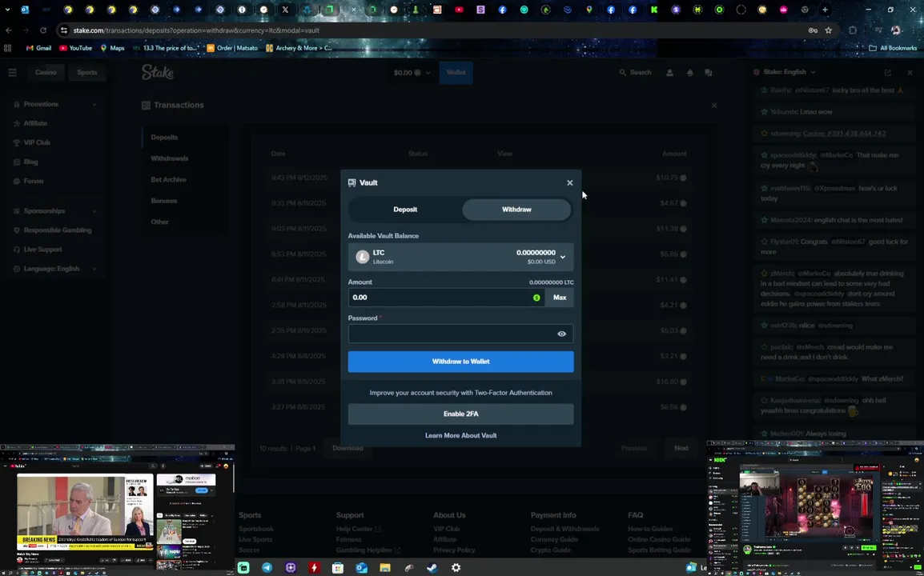Open browser tab search chevron

click(x=7, y=10)
